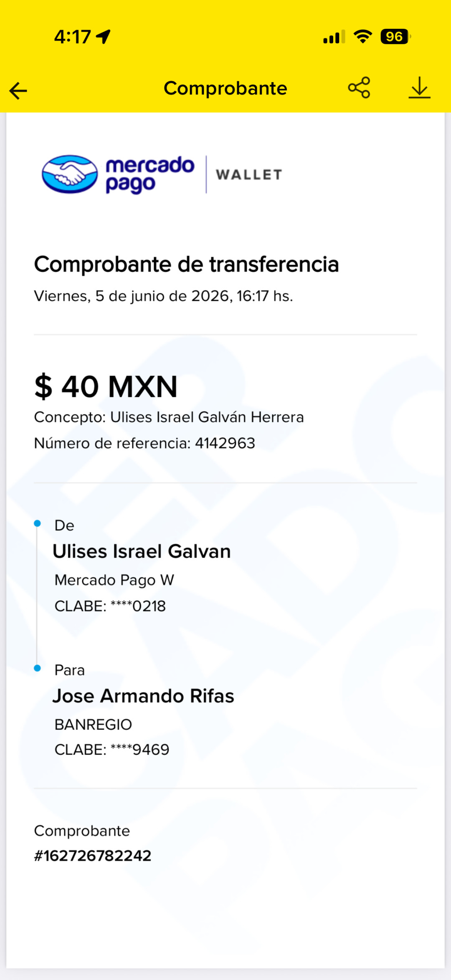Image resolution: width=451 pixels, height=980 pixels.
Task: Tap the blue dot beside Para
Action: coord(37,668)
